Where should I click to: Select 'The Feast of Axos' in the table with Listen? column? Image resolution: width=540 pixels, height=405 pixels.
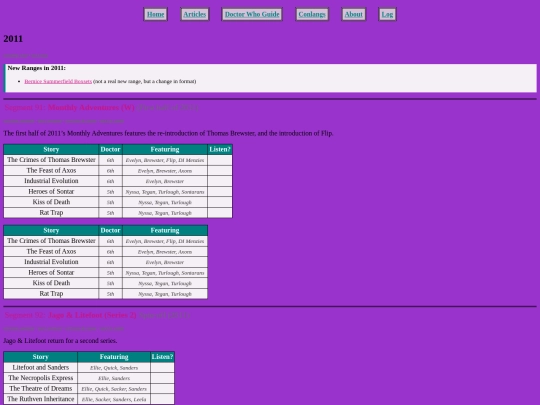pos(51,170)
